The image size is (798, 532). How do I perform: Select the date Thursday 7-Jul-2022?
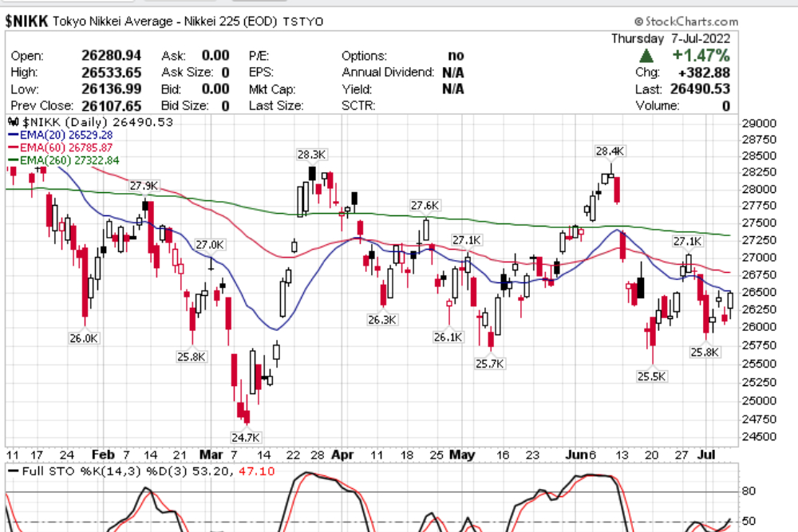pyautogui.click(x=671, y=38)
